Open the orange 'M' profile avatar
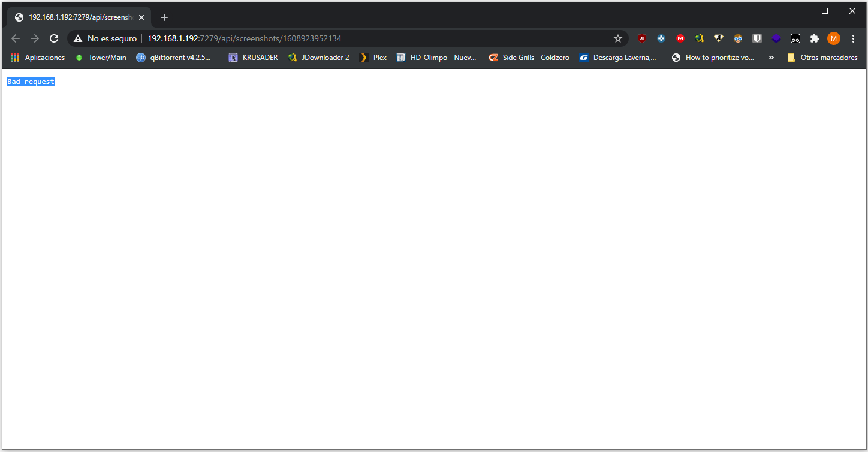Image resolution: width=868 pixels, height=452 pixels. click(x=834, y=38)
